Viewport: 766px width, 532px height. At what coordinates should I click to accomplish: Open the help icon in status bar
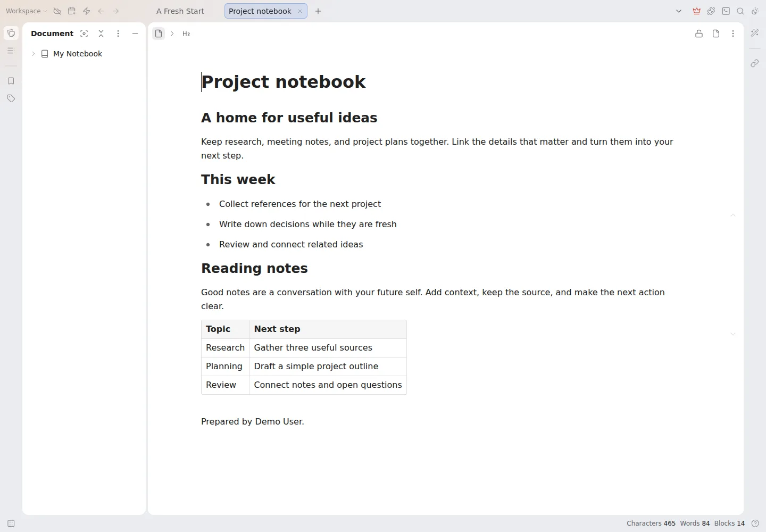point(755,523)
